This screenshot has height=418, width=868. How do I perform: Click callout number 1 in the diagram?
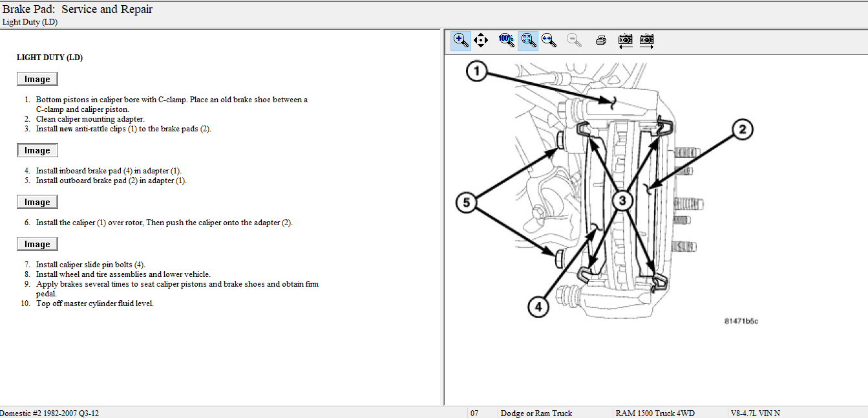(x=477, y=71)
